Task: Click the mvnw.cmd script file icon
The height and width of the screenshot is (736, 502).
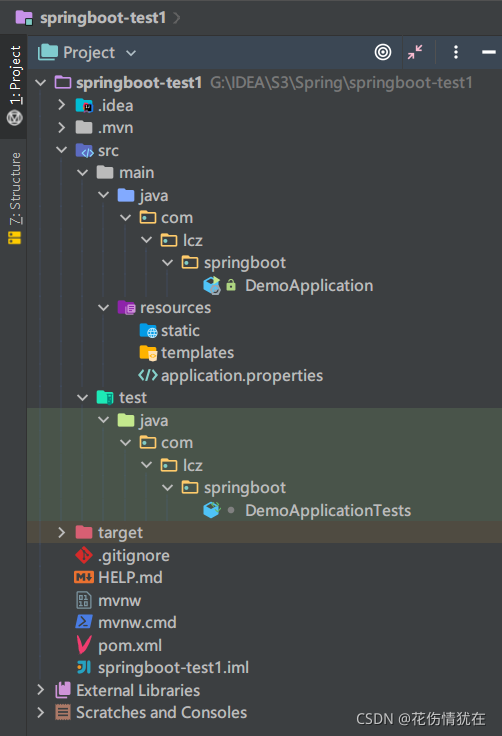Action: tap(84, 622)
